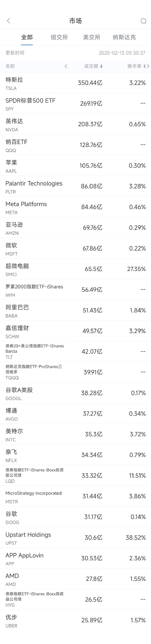Switch to the 全部 tab
The image size is (151, 644).
27,37
